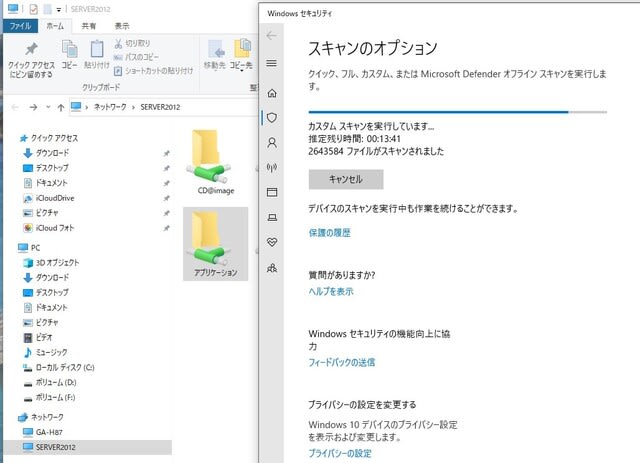Open Family options icon

pyautogui.click(x=272, y=268)
